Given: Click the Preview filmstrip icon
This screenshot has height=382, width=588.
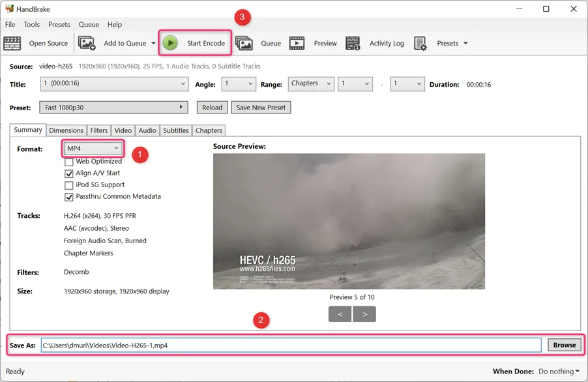Looking at the screenshot, I should coord(297,43).
